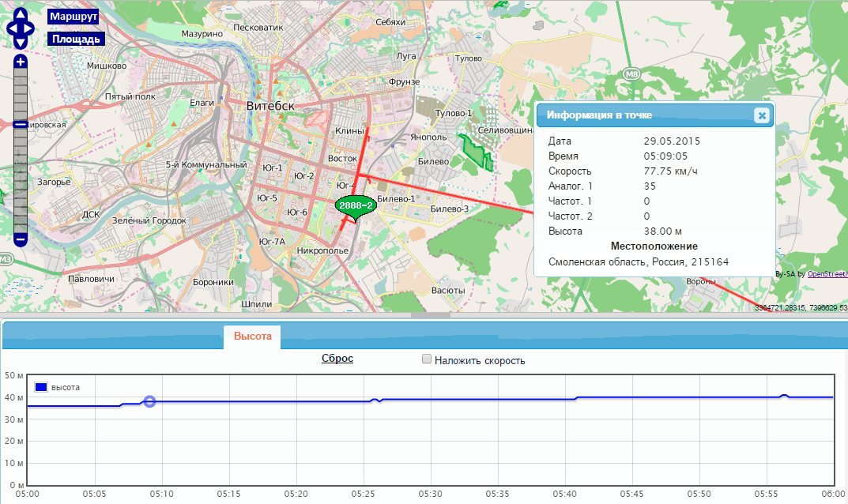Click the Сброс reset link
Screen dimensions: 848x504
click(x=337, y=358)
